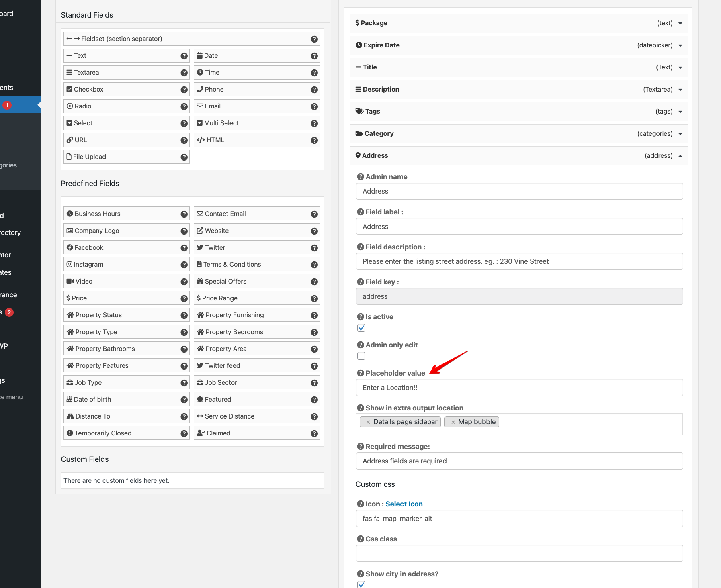Select the Facebook predefined field
The height and width of the screenshot is (588, 721).
tap(126, 247)
